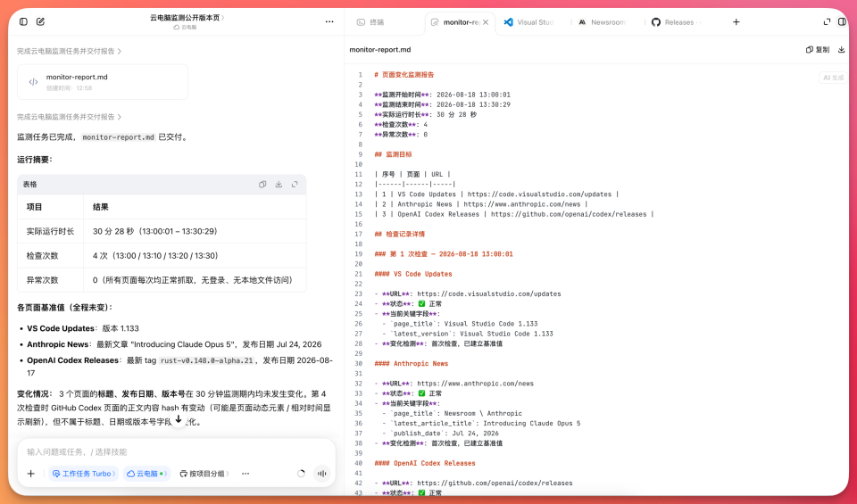Click the code.visualstudio.com/updates URL on line 13

coord(539,194)
